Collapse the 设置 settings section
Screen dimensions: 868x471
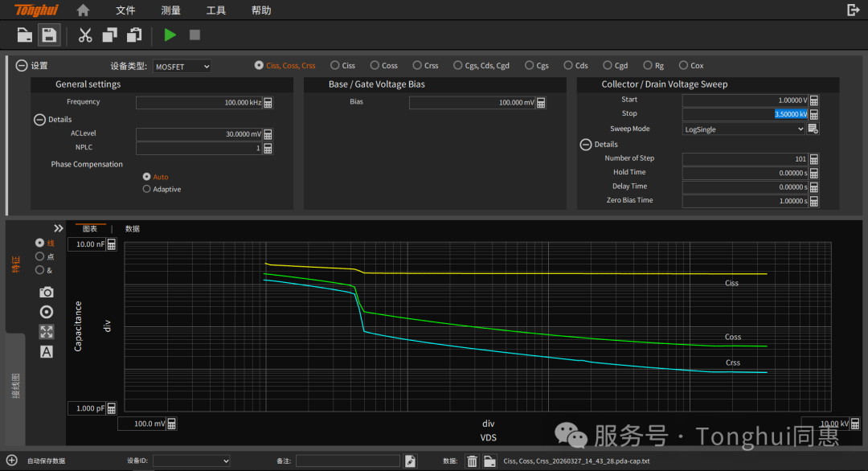pos(22,66)
